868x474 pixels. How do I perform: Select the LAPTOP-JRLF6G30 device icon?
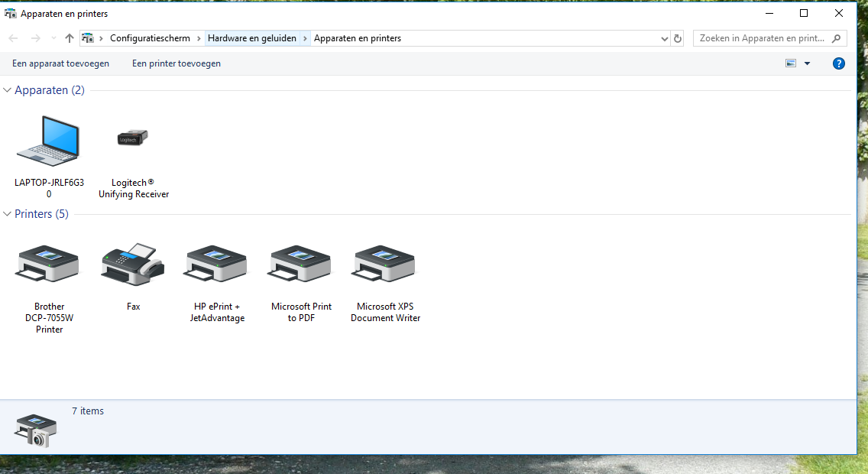point(49,141)
